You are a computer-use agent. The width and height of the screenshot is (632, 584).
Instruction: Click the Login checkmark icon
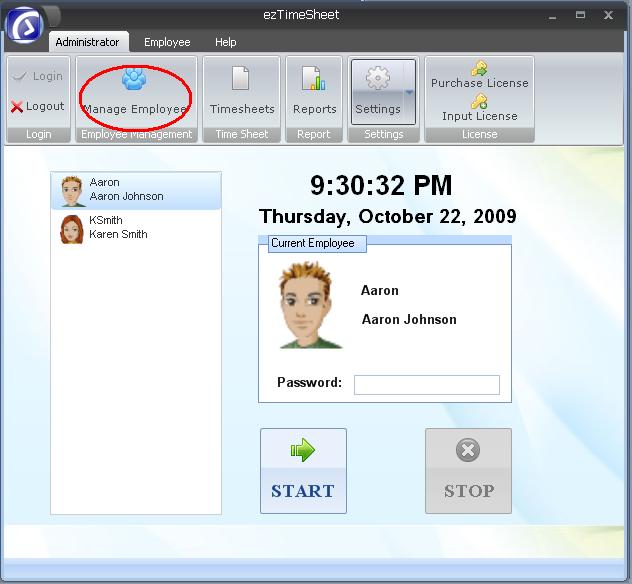(x=19, y=76)
